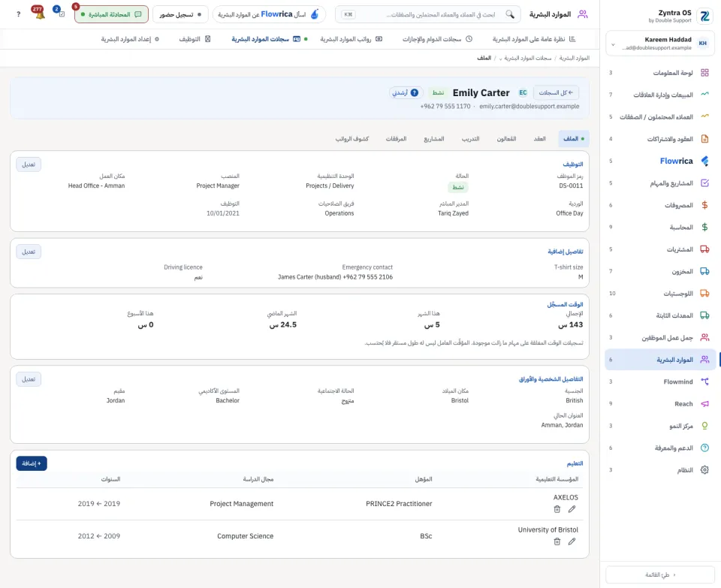721x588 pixels.
Task: Click the تسجيل حضور check-in button
Action: (x=180, y=14)
